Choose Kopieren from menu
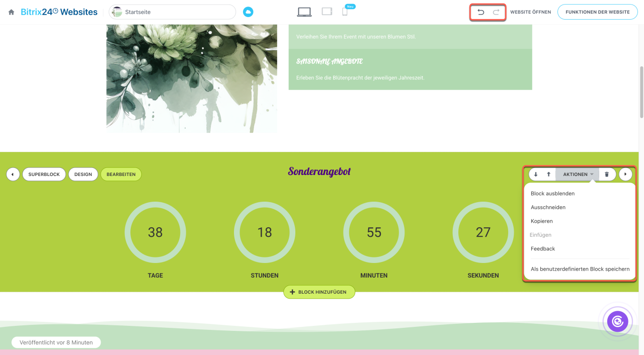The image size is (644, 355). coord(542,221)
